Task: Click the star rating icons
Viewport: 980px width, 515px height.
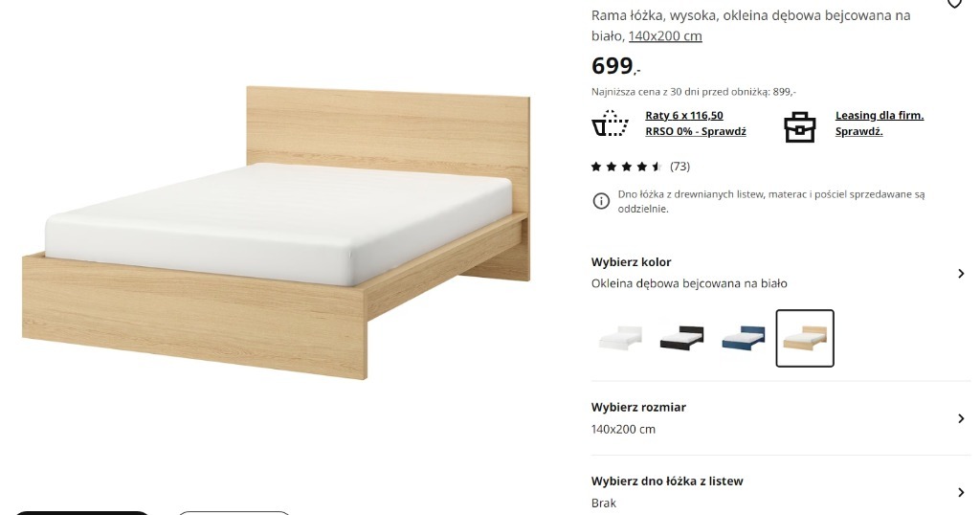Action: coord(626,167)
